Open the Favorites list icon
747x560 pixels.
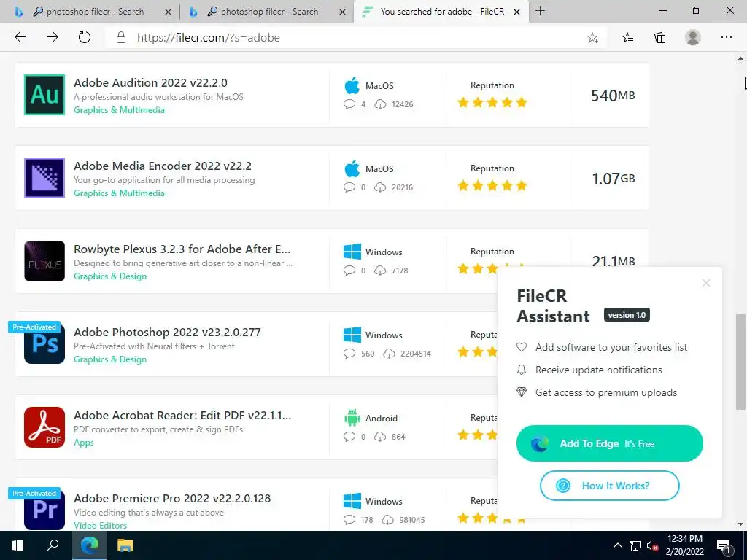coord(627,38)
